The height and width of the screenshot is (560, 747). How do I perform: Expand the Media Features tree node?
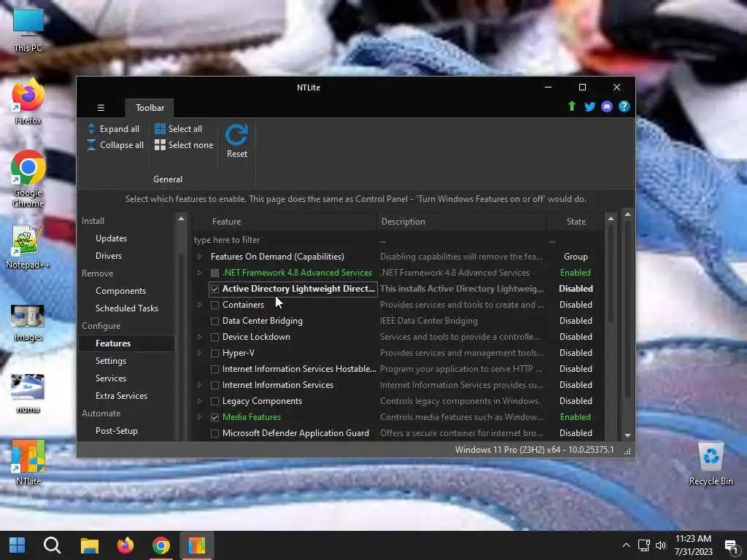(200, 417)
